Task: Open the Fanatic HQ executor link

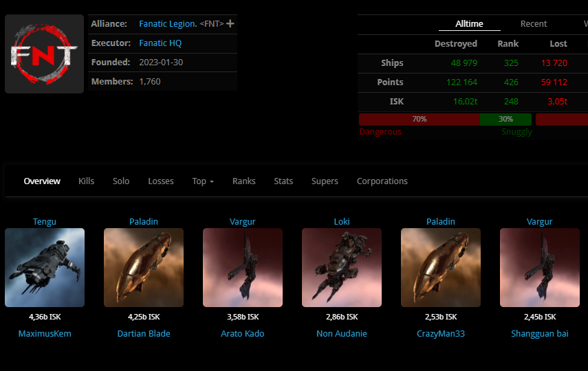Action: [x=160, y=43]
